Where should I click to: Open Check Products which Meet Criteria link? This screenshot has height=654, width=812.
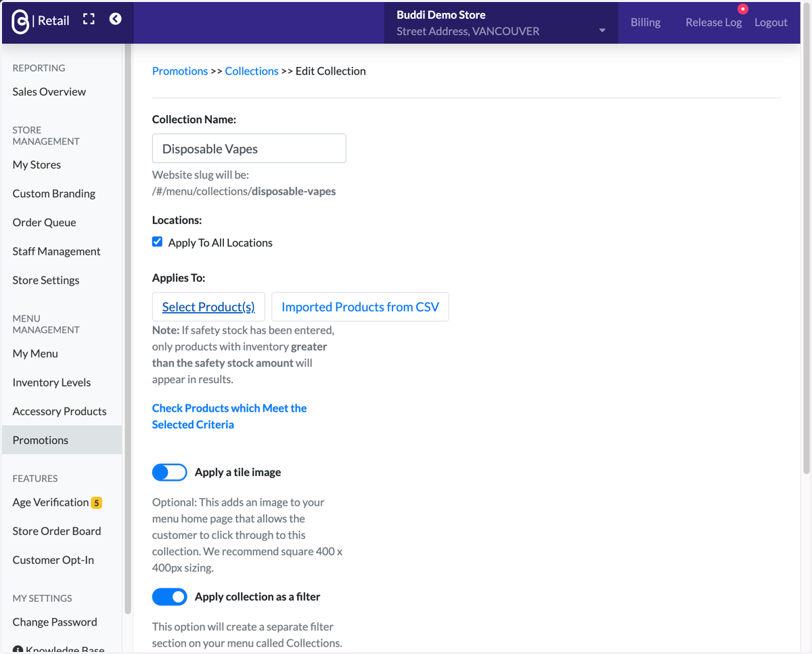(x=229, y=416)
